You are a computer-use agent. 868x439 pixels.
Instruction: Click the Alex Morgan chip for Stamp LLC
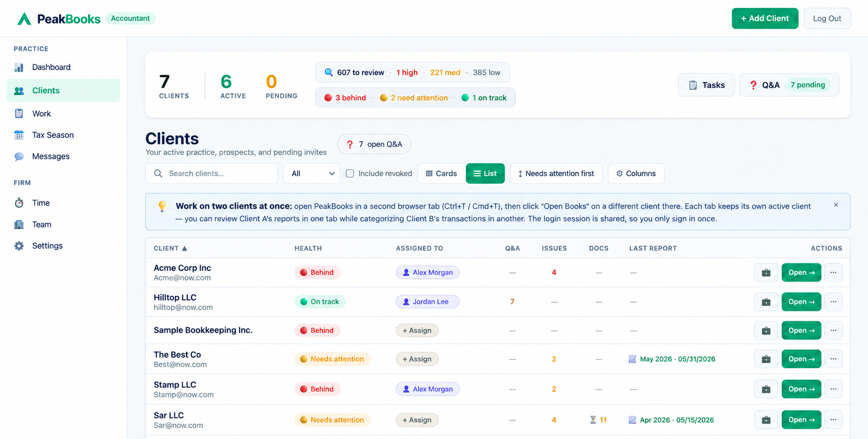pyautogui.click(x=428, y=389)
